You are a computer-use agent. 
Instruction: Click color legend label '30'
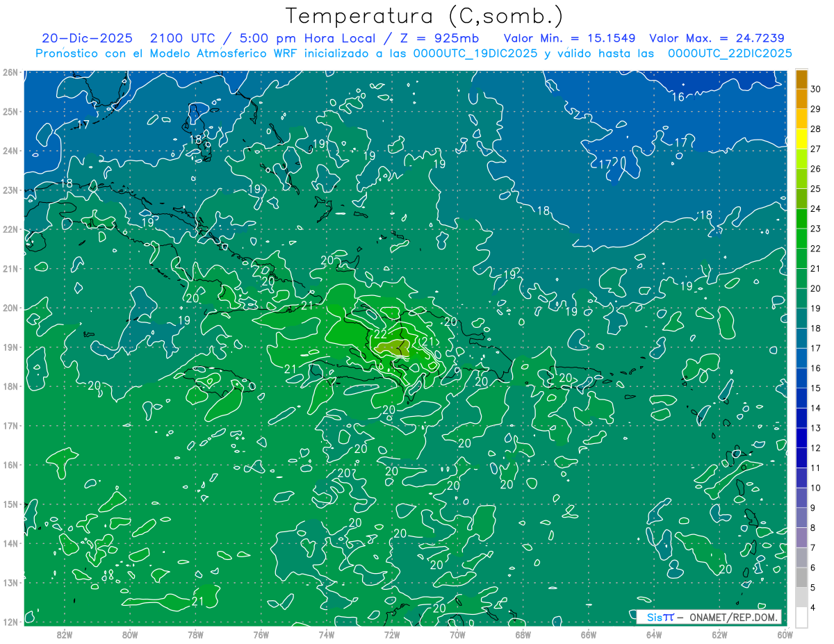[815, 89]
